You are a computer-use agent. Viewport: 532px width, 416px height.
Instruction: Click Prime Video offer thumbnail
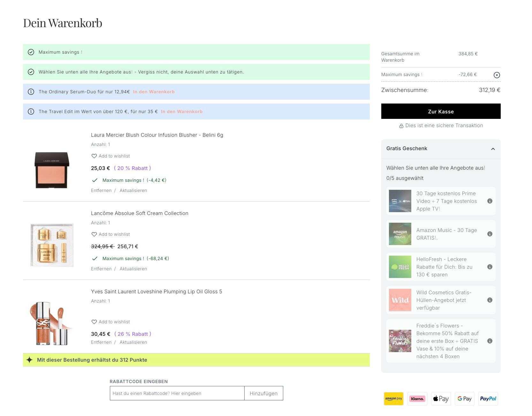point(400,201)
